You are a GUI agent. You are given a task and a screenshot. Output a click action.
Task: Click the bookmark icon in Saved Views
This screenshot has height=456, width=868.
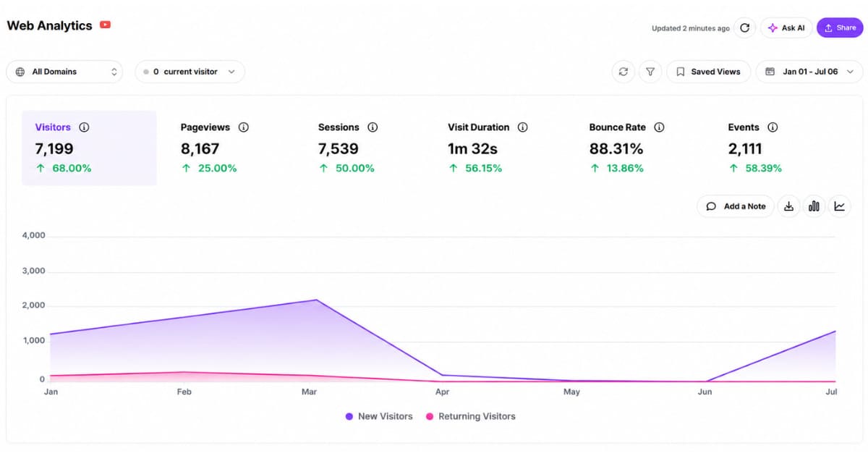(x=681, y=72)
